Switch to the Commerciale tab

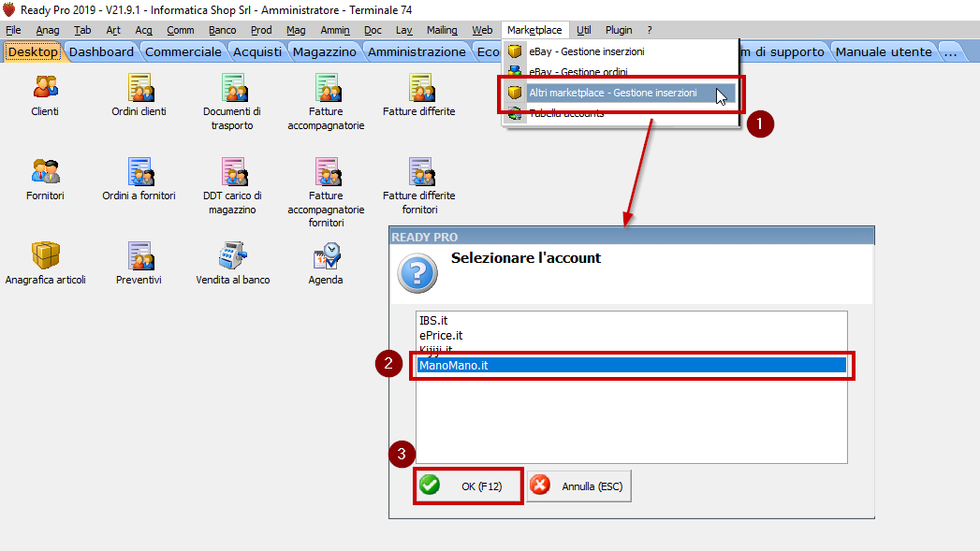coord(183,51)
